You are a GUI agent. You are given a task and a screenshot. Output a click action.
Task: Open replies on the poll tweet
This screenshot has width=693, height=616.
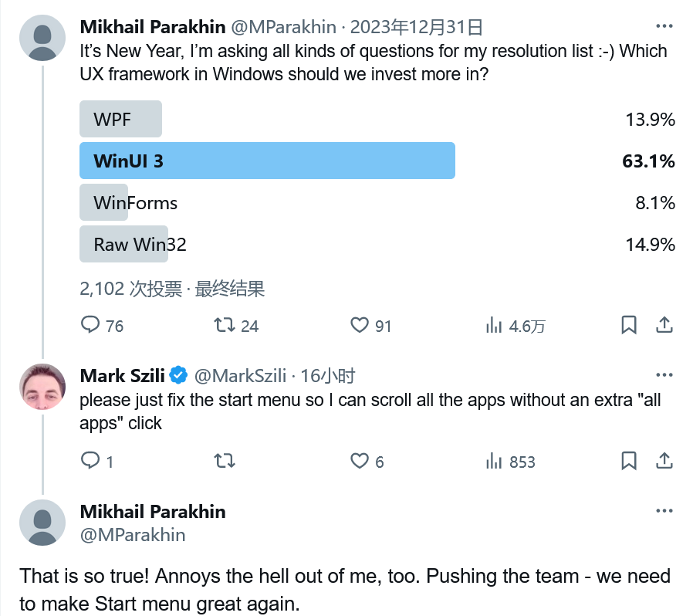click(102, 326)
